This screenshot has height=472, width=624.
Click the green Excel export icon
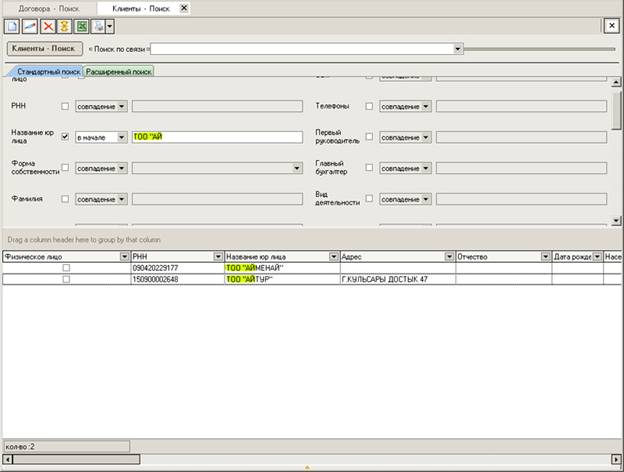(x=81, y=25)
